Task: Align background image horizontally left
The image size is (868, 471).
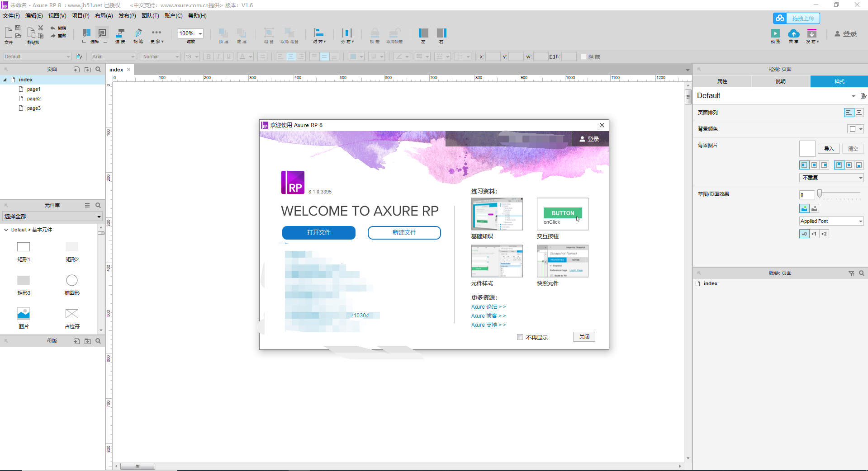Action: coord(804,165)
